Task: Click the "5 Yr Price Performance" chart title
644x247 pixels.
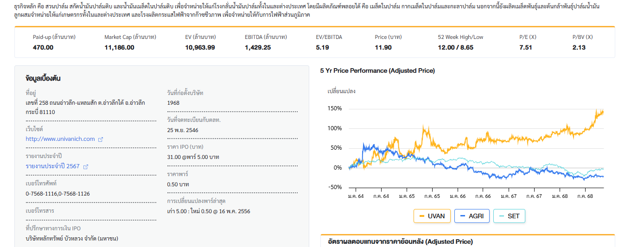Action: pyautogui.click(x=377, y=71)
